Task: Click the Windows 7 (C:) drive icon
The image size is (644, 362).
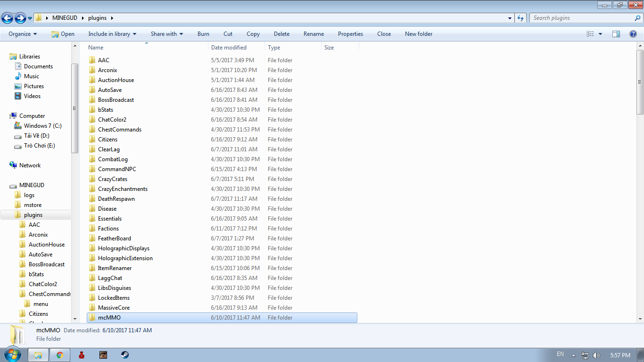Action: coord(18,126)
